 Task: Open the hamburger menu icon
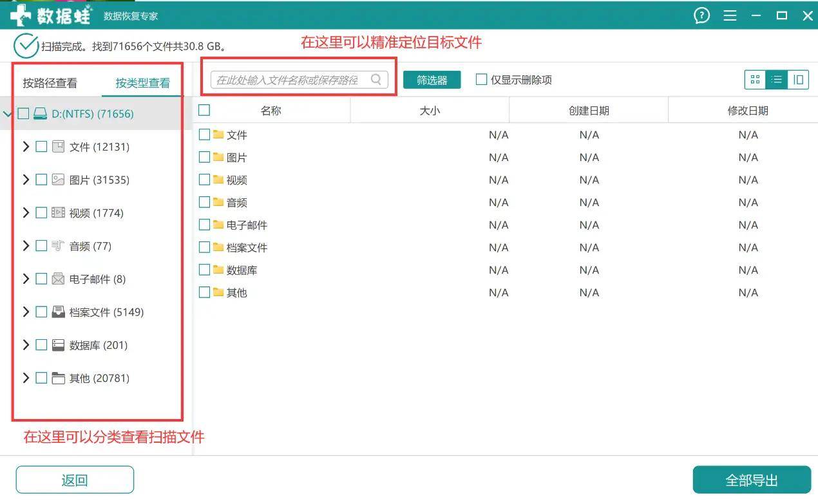click(730, 15)
